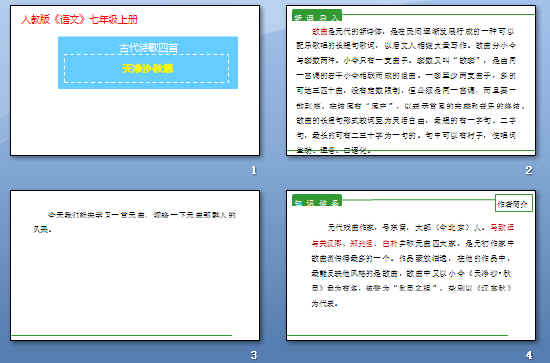
Task: Click the red word 散曲 on slide 2
Action: point(320,32)
